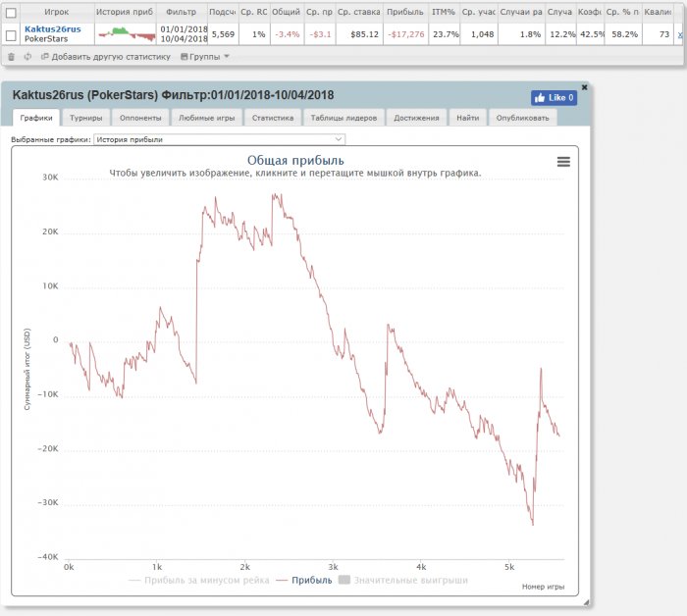The height and width of the screenshot is (616, 687).
Task: Click the Facebook Like button
Action: tap(554, 97)
